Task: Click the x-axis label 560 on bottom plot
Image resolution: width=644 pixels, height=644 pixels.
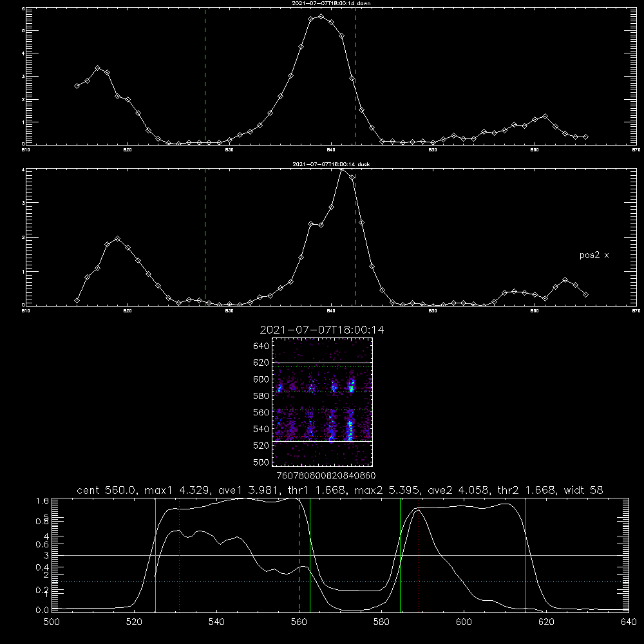Action: click(299, 622)
